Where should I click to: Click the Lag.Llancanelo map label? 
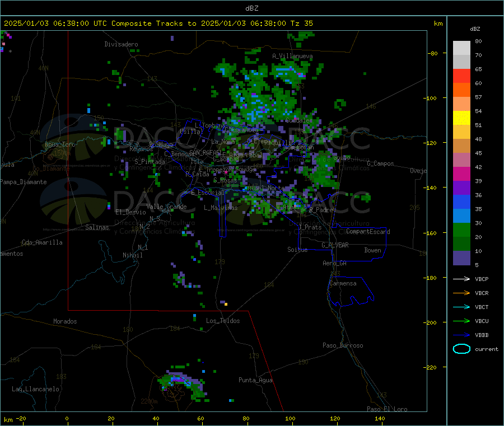(x=35, y=390)
